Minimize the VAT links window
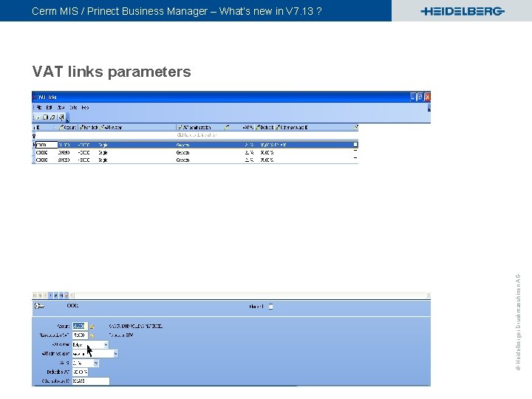 (x=412, y=97)
